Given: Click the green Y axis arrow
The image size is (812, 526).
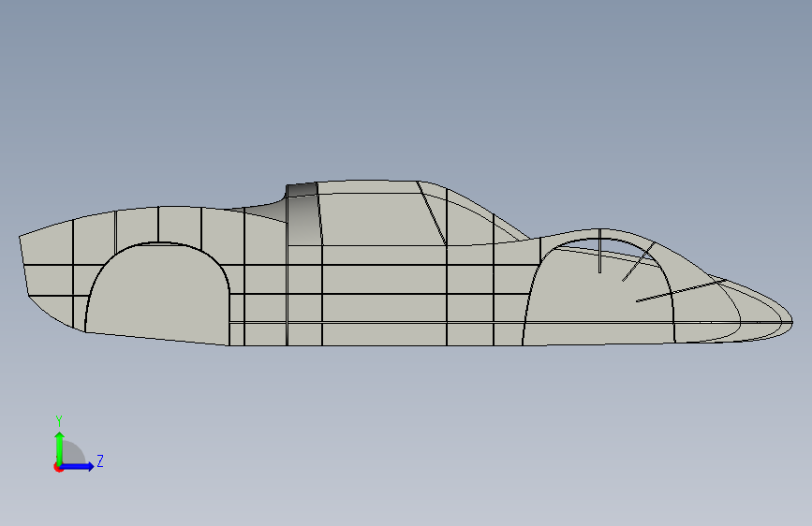Looking at the screenshot, I should coord(60,447).
